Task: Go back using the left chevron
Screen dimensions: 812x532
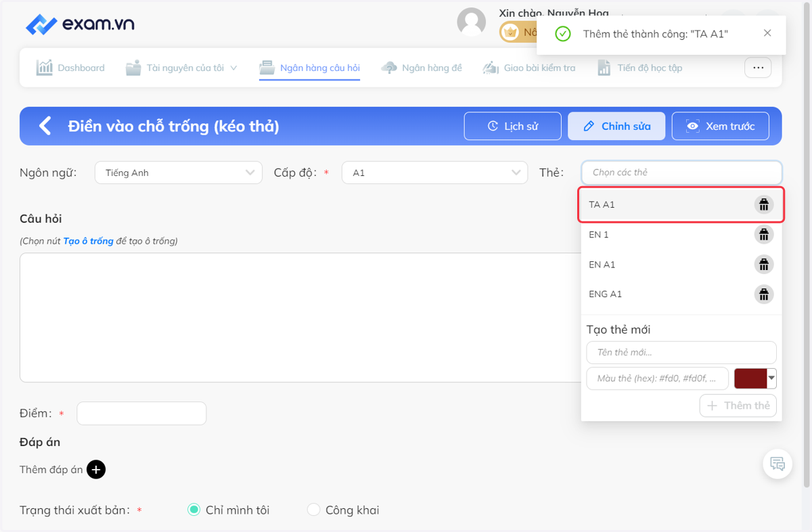Action: (45, 126)
